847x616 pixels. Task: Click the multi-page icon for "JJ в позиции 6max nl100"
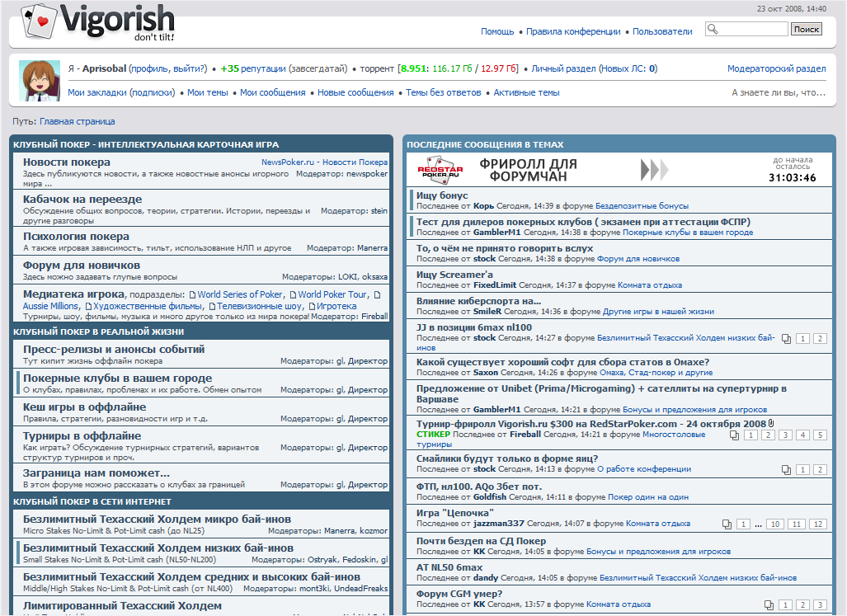point(786,338)
